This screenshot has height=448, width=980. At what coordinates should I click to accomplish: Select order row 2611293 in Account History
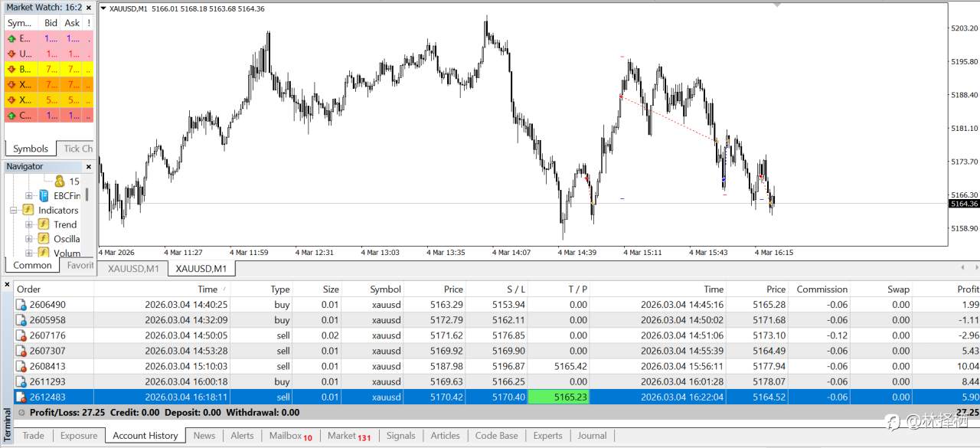coord(497,381)
